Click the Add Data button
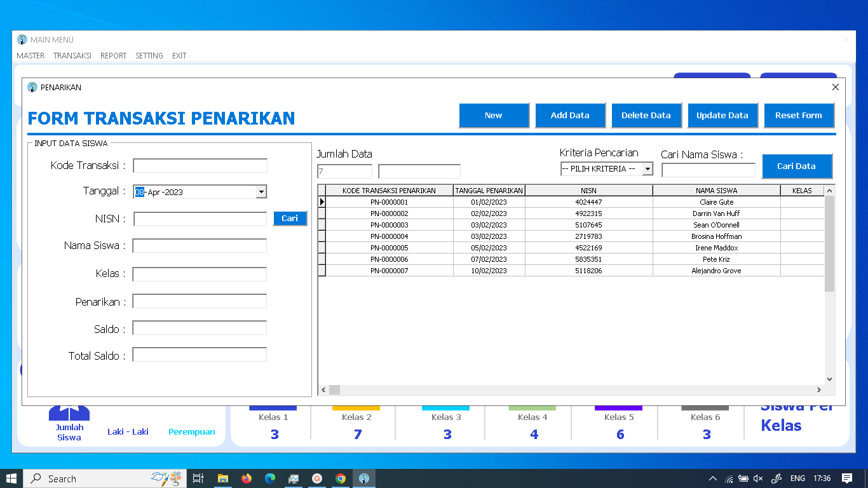Viewport: 868px width, 488px height. coord(570,115)
